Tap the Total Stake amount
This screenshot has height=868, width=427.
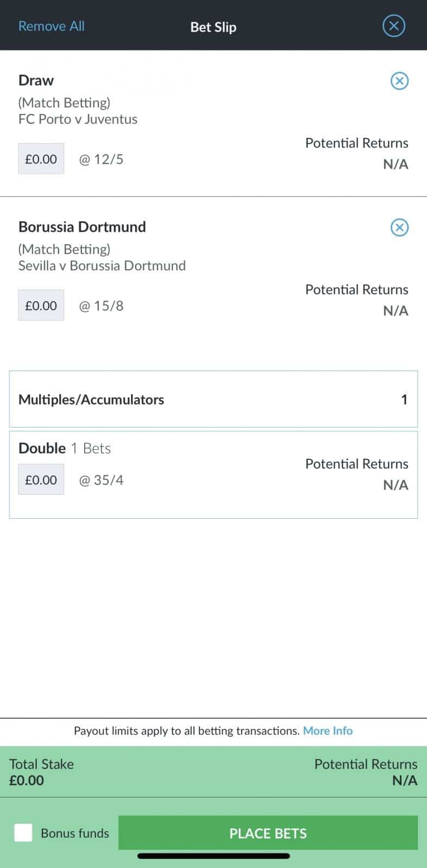point(27,780)
